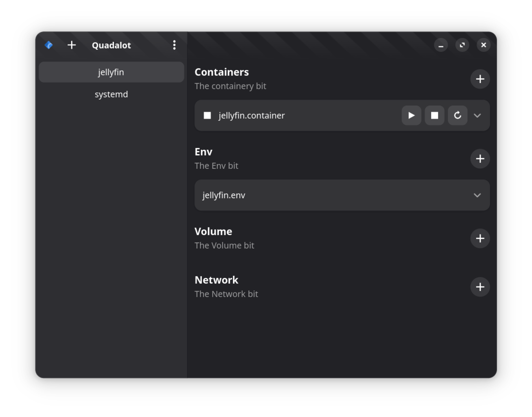532x417 pixels.
Task: Add a new item with header plus icon
Action: pos(72,45)
